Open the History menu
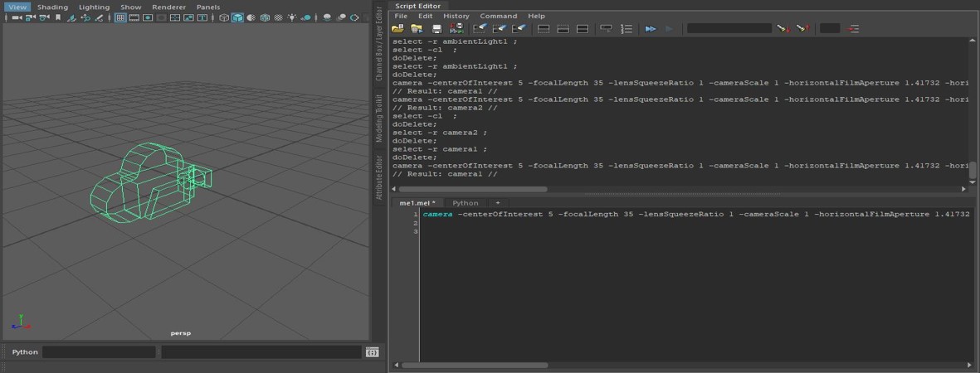Viewport: 980px width, 373px height. (x=456, y=16)
